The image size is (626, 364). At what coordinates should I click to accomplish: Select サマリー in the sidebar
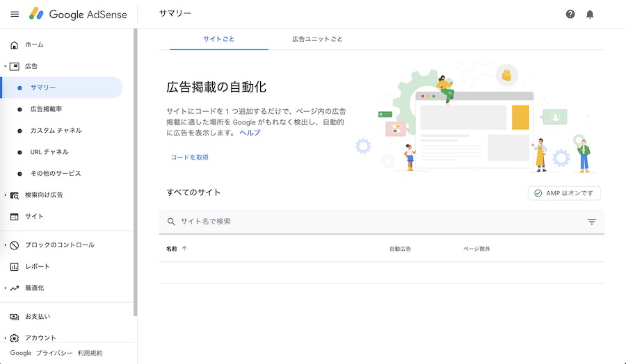click(x=61, y=88)
